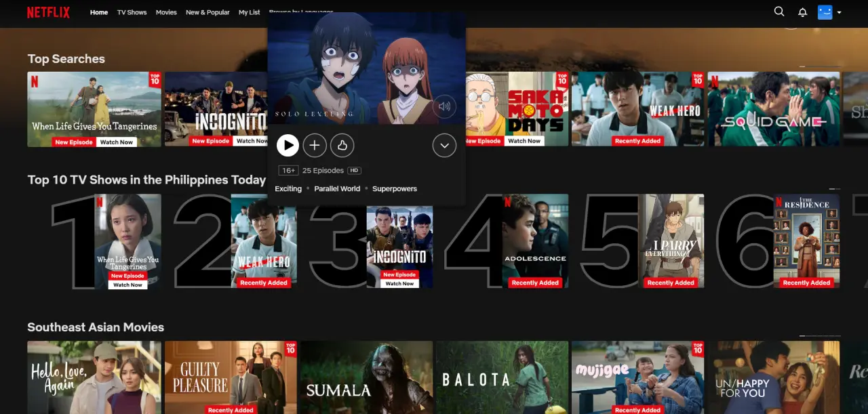The height and width of the screenshot is (414, 868).
Task: Open rank 1 When Life Gives You Tangerines
Action: point(128,241)
